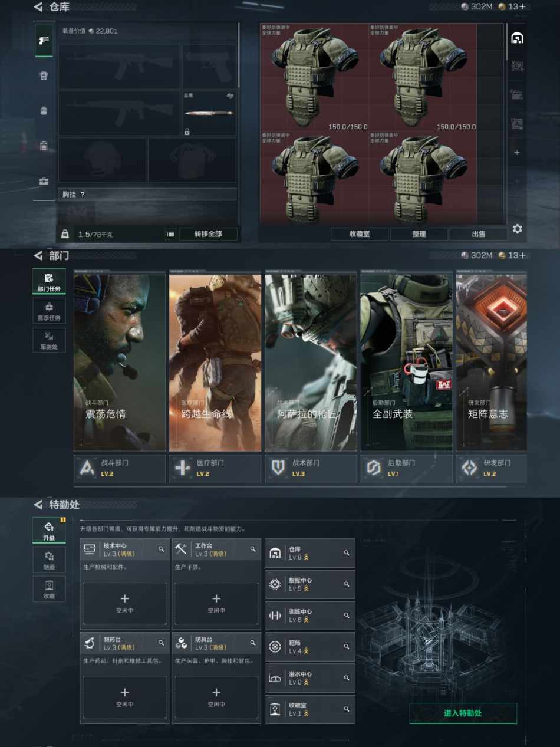Open the 阿萨拉的枪匠 mission card

311,362
